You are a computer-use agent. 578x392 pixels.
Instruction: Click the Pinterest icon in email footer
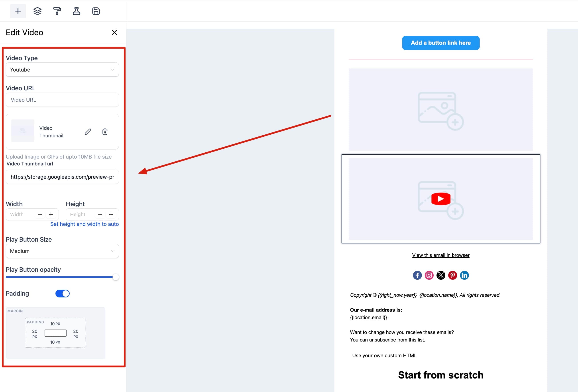[x=453, y=275]
